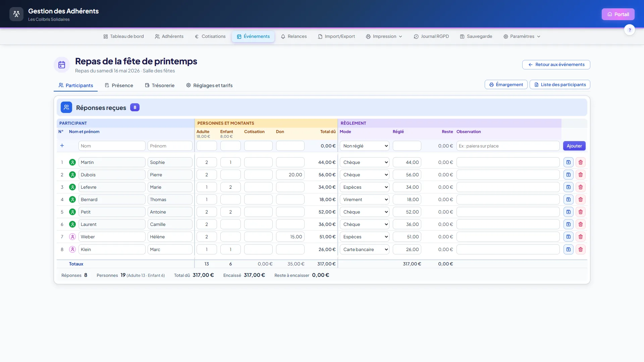Image resolution: width=644 pixels, height=362 pixels.
Task: Click the Émargement button
Action: point(506,84)
